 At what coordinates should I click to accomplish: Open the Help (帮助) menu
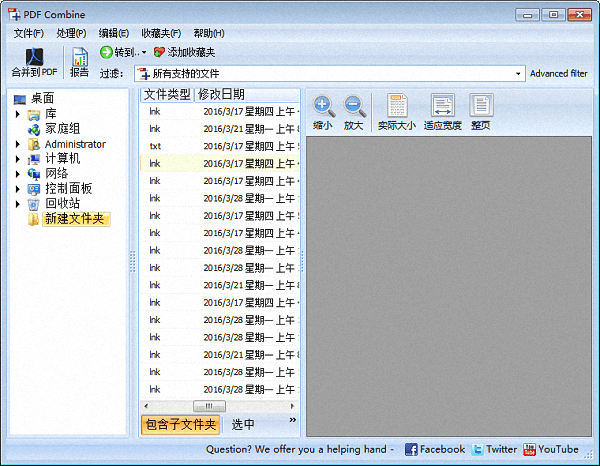pos(209,33)
